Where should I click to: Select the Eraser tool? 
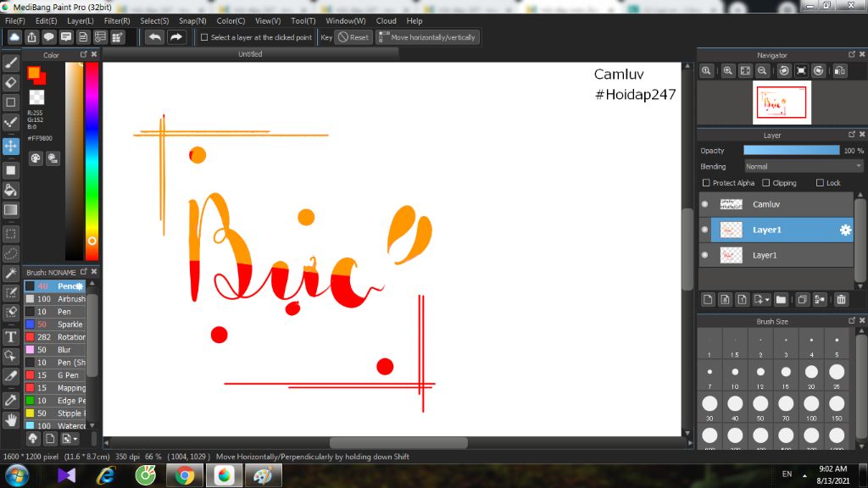[10, 82]
